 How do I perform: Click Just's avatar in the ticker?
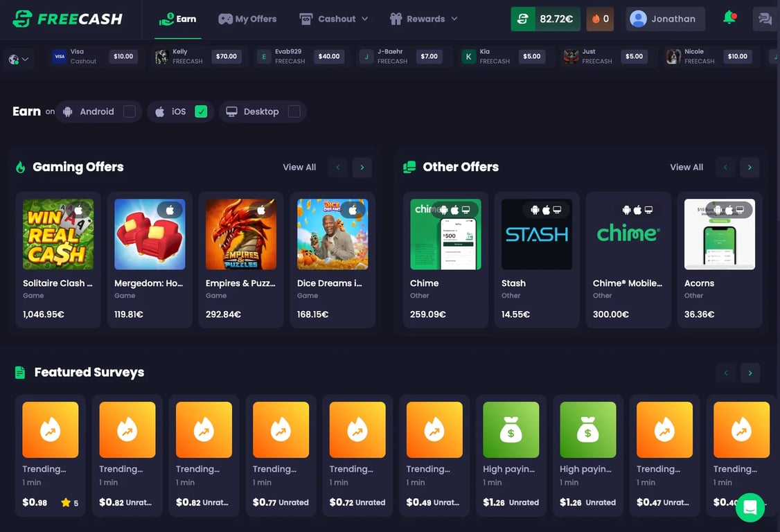point(571,57)
